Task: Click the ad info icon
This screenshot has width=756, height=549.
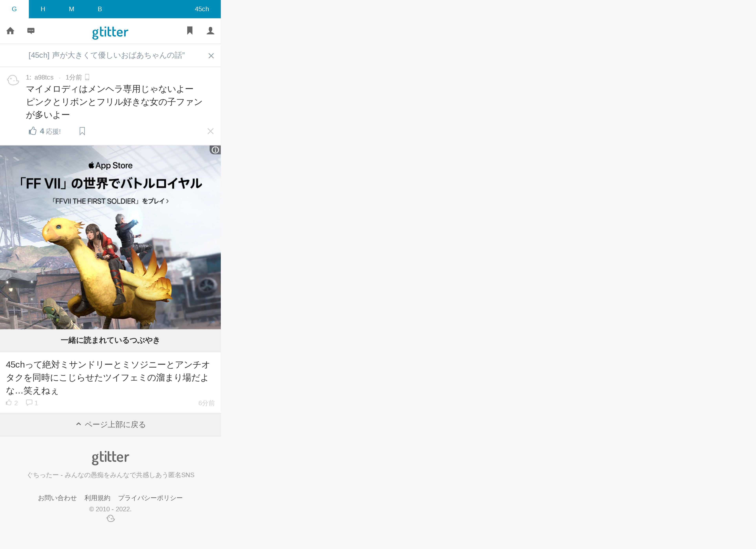Action: click(215, 150)
